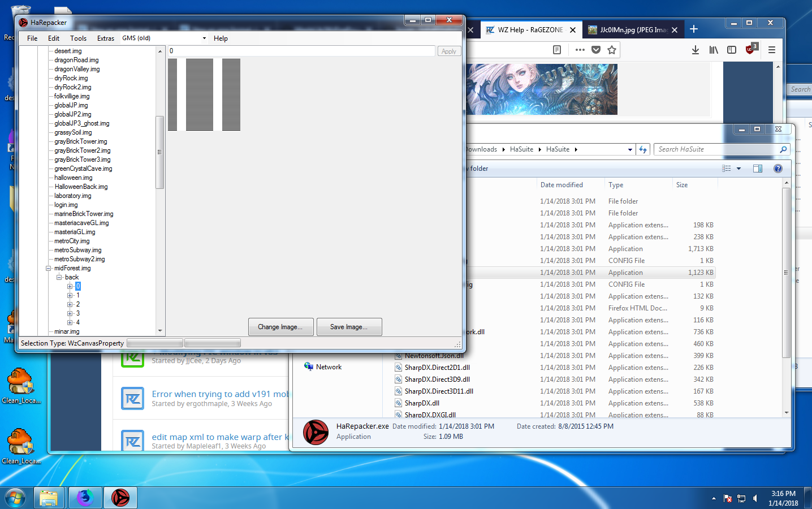Expand node 4 under back
The height and width of the screenshot is (509, 812).
coord(70,322)
